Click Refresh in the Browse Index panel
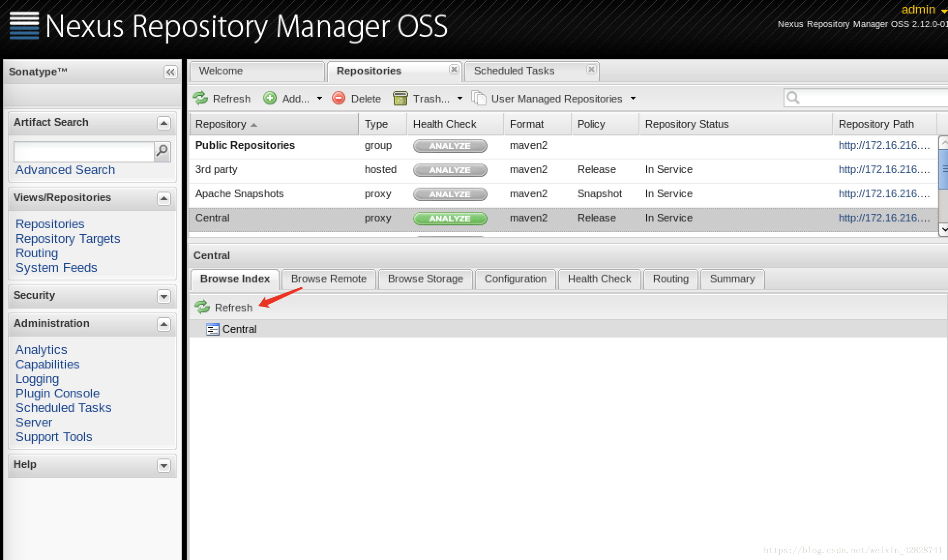This screenshot has width=948, height=560. point(224,308)
